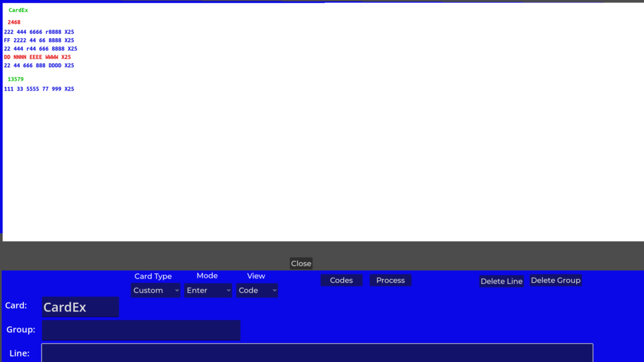Select line "222 444 6666 r8888 X25"
The image size is (644, 362).
pyautogui.click(x=39, y=32)
